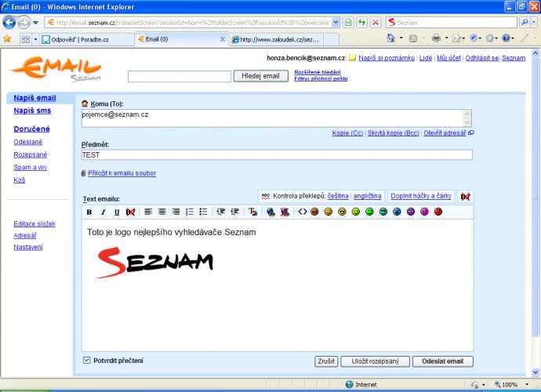This screenshot has height=392, width=541.
Task: Click the Přiložit k emailu soubor link
Action: pyautogui.click(x=122, y=173)
